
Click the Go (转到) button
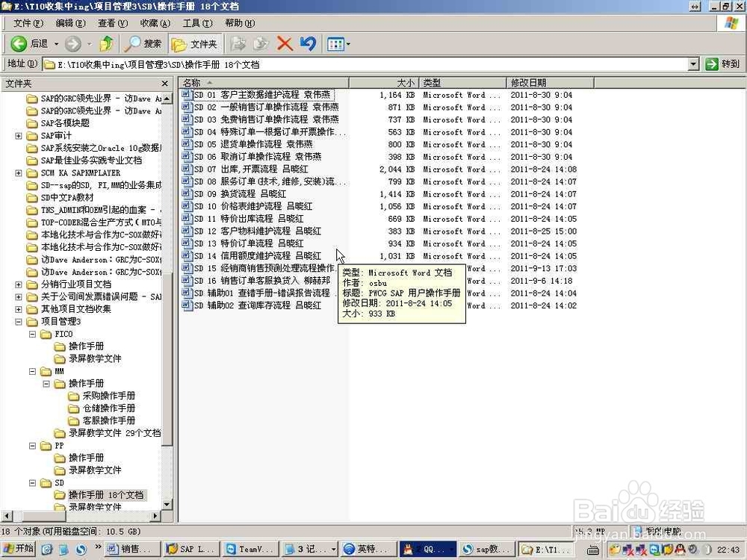coord(722,63)
